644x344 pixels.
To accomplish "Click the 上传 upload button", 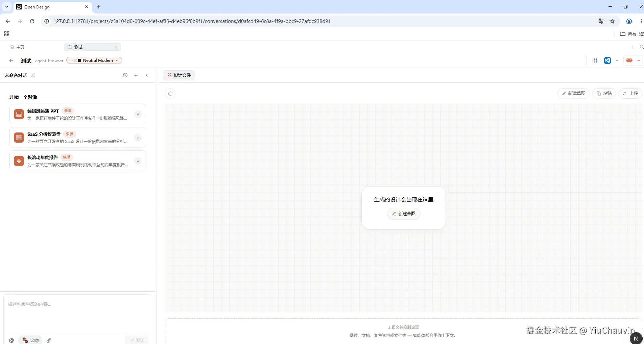I will 630,94.
